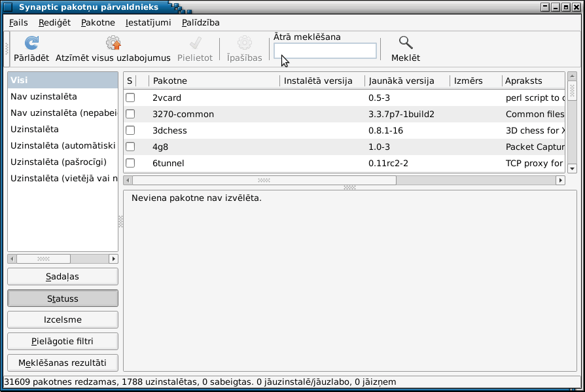Click the Īpašības gear icon
Screen dimensions: 585x392
[244, 43]
